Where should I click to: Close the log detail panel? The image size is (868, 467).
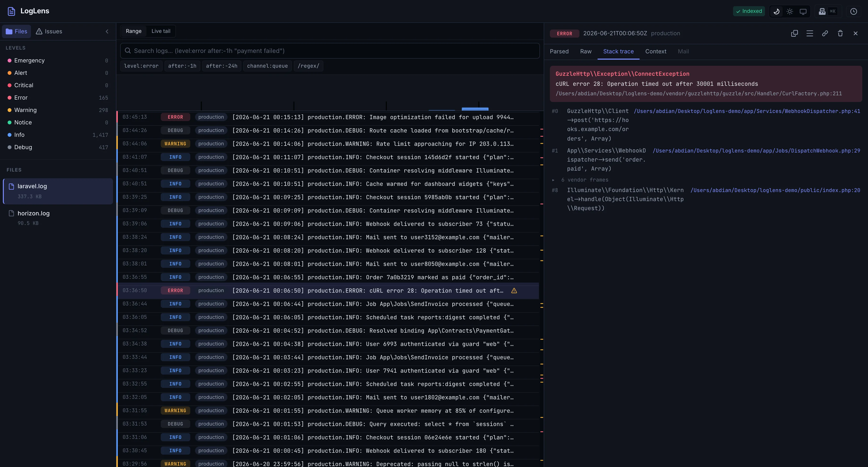coord(856,33)
